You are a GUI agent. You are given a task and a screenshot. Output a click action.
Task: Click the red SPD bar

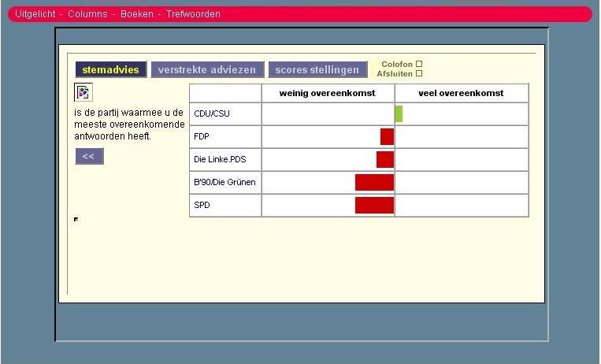click(374, 205)
